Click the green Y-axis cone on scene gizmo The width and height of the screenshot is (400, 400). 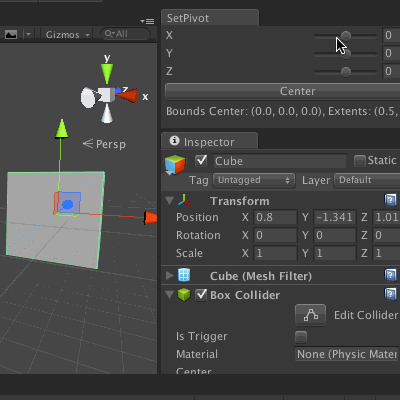(x=107, y=74)
